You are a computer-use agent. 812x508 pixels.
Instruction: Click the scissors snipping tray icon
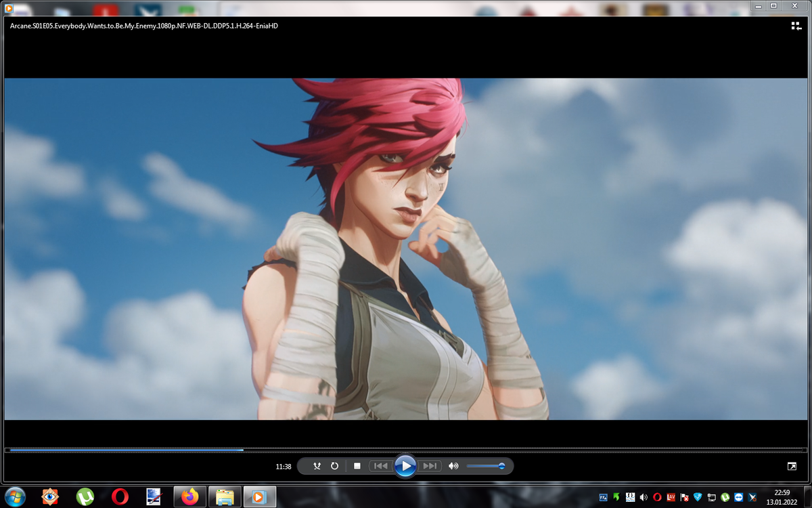coord(752,497)
